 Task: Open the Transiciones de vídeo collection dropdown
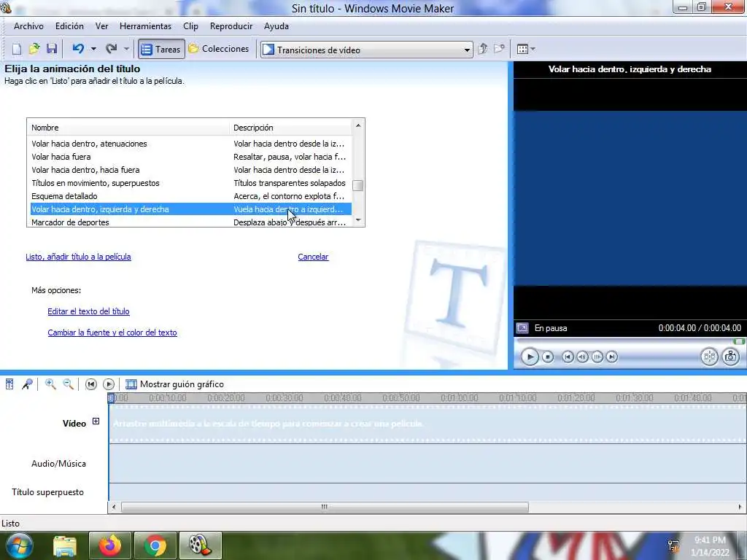click(366, 50)
